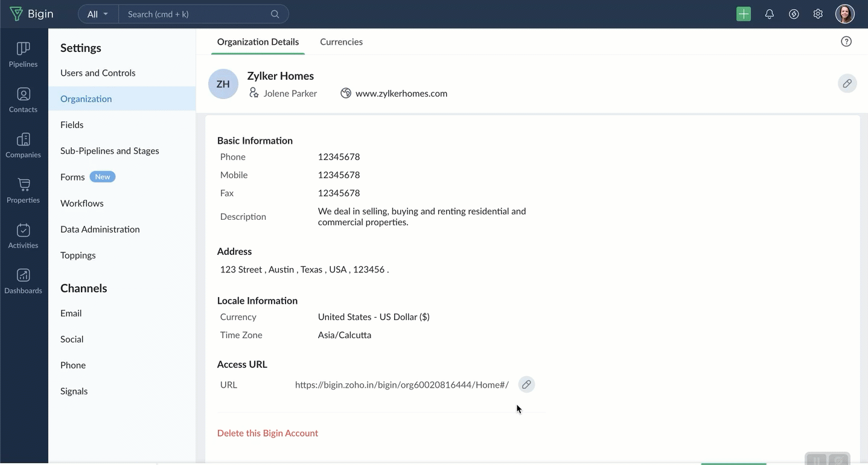
Task: Open the notifications bell
Action: (x=770, y=14)
